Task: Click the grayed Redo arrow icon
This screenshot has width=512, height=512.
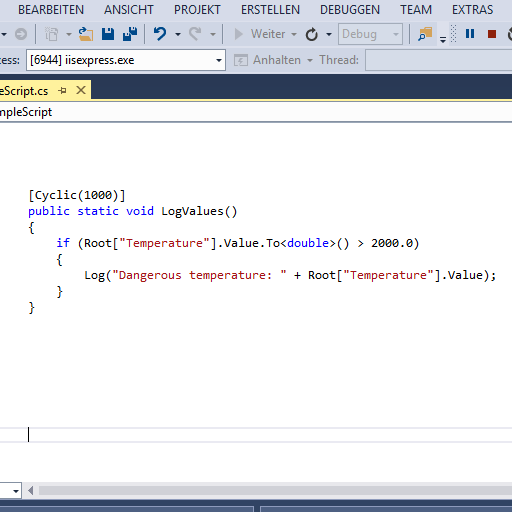Action: 195,34
